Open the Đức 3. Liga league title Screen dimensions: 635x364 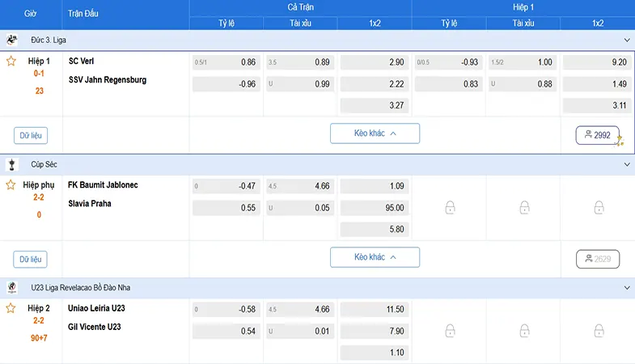click(49, 40)
